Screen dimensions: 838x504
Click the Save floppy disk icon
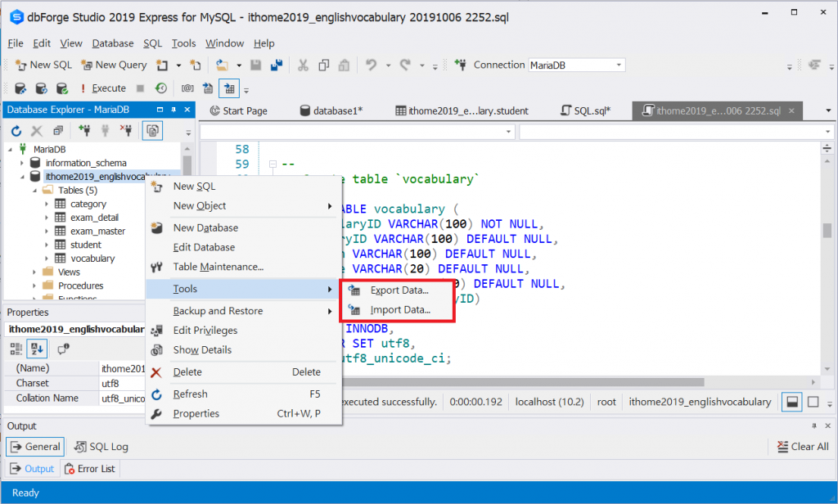256,65
